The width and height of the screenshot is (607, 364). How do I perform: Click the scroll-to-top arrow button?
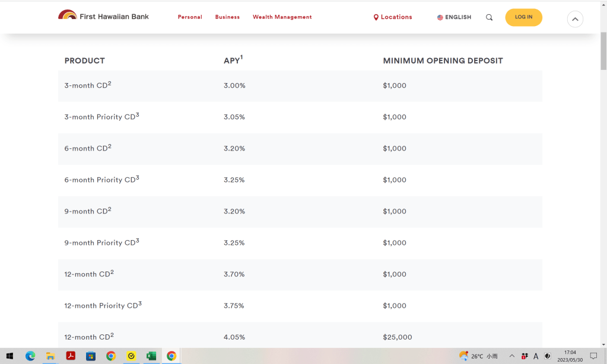pyautogui.click(x=574, y=19)
